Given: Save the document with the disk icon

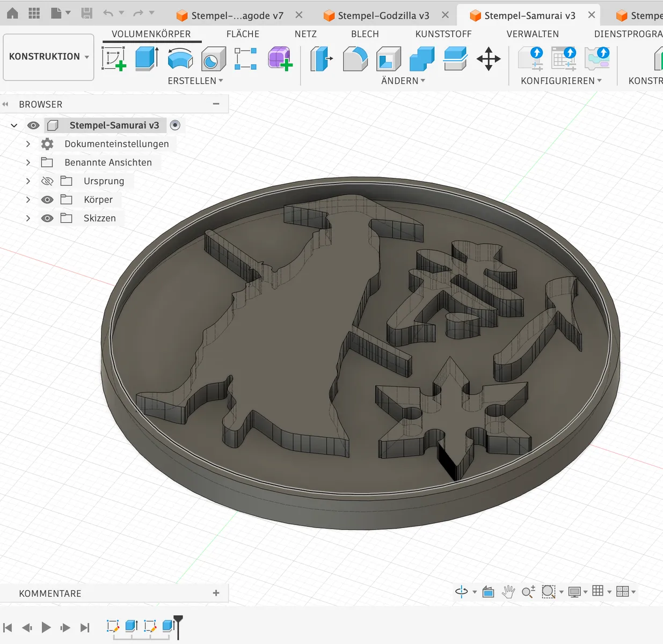Looking at the screenshot, I should pyautogui.click(x=86, y=13).
